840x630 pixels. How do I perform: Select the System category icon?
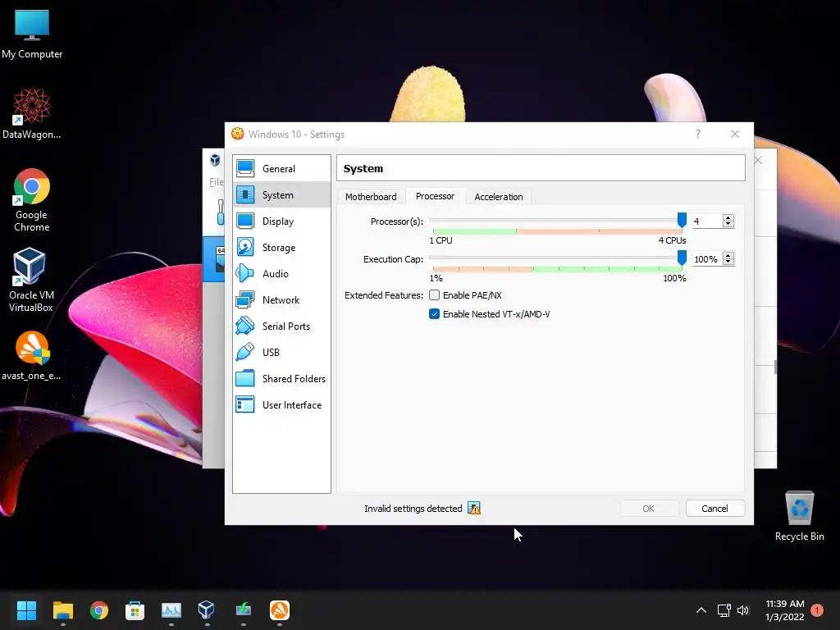tap(245, 195)
